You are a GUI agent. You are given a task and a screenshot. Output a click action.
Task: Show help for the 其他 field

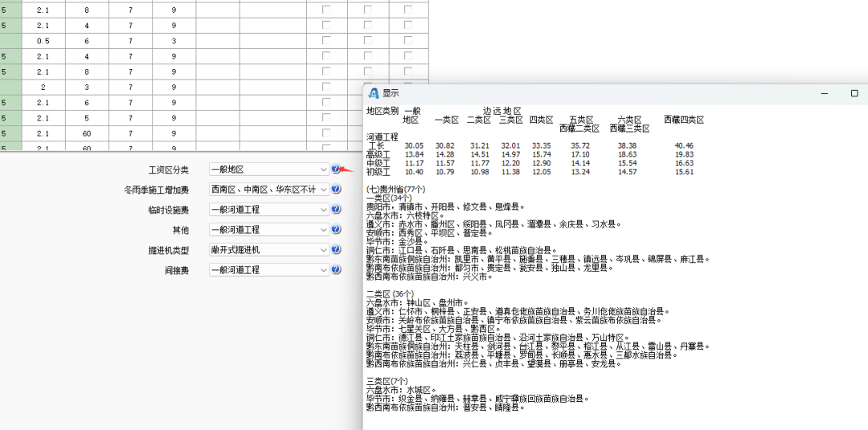coord(336,230)
